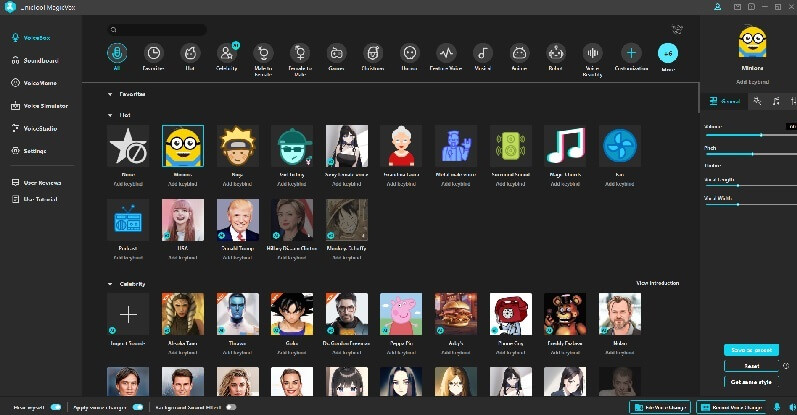Screen dimensions: 797x415
Task: Adjust the Volume slider
Action: (761, 134)
